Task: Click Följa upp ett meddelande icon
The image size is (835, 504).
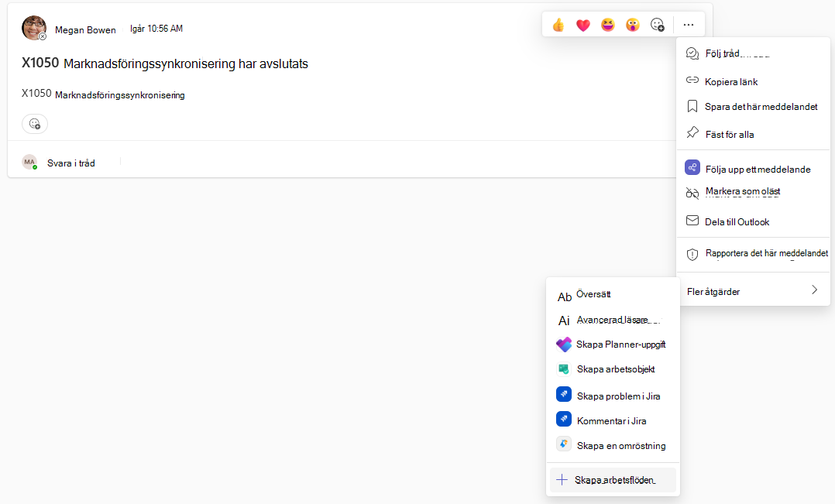Action: [692, 168]
